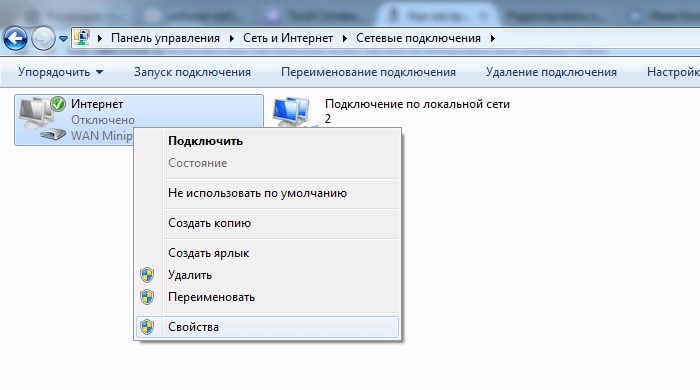Click the 'Отключено' status text
The image size is (700, 390).
tap(103, 120)
